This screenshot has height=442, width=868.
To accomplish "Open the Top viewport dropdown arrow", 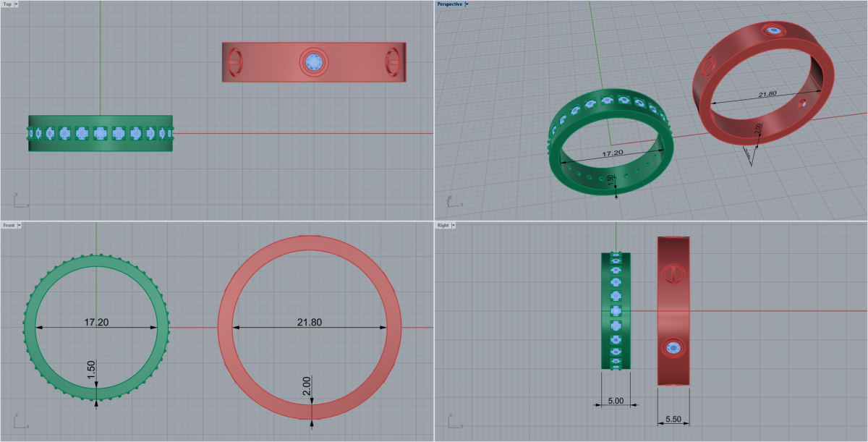I will click(x=17, y=4).
